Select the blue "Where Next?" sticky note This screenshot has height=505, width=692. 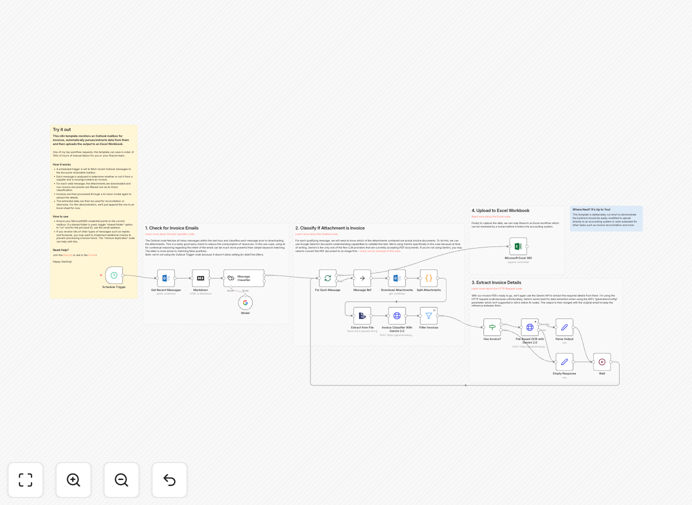(606, 219)
